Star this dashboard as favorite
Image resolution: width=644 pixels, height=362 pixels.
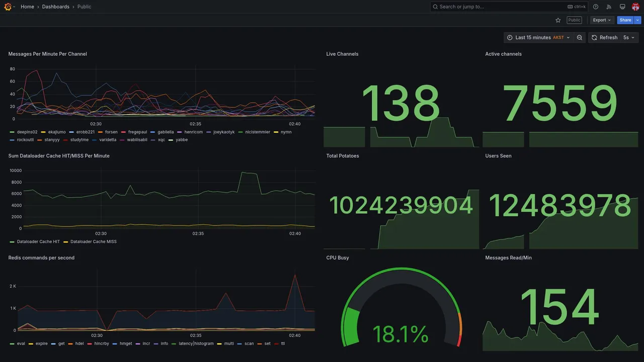558,20
